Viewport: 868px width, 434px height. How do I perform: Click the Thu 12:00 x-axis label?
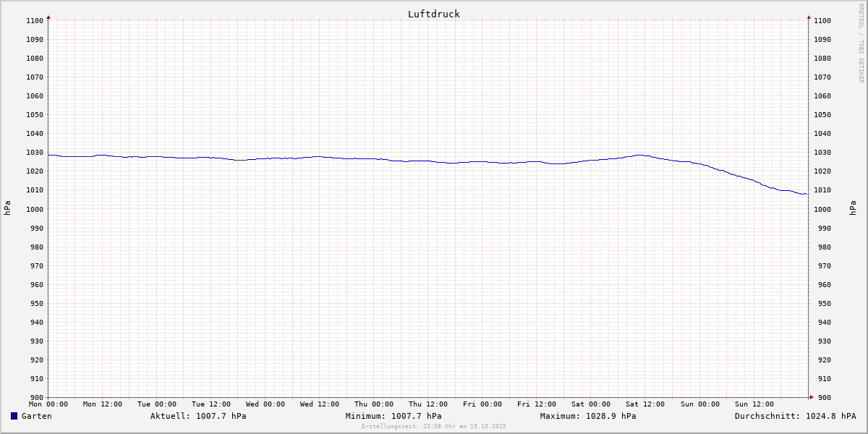pos(428,404)
